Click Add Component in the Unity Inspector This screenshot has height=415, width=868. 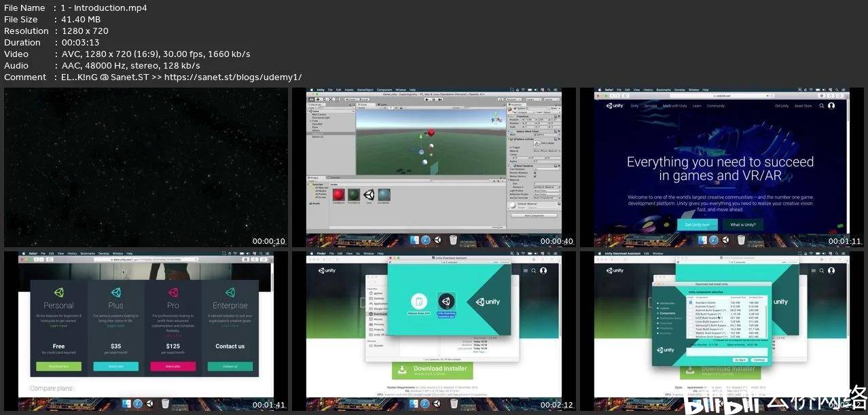(x=534, y=215)
